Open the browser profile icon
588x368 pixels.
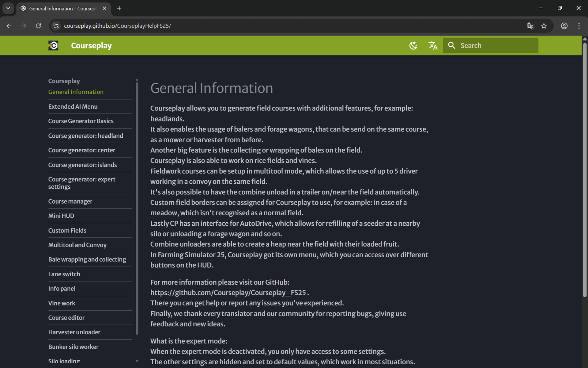tap(564, 26)
